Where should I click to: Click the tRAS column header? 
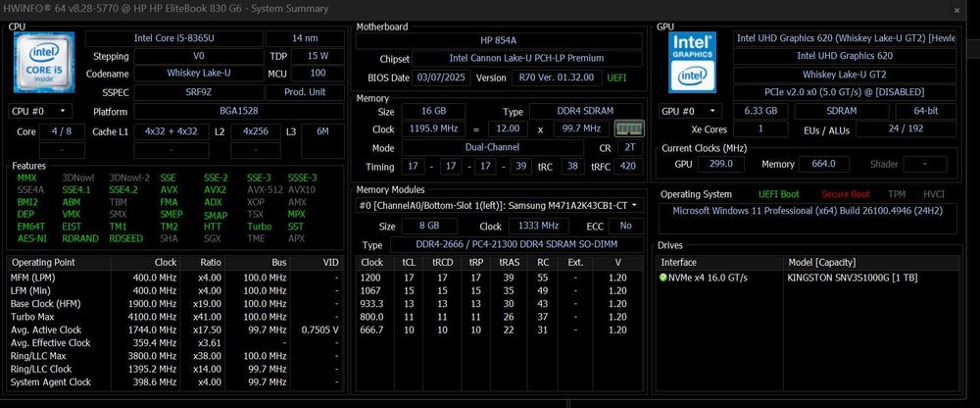pos(509,262)
